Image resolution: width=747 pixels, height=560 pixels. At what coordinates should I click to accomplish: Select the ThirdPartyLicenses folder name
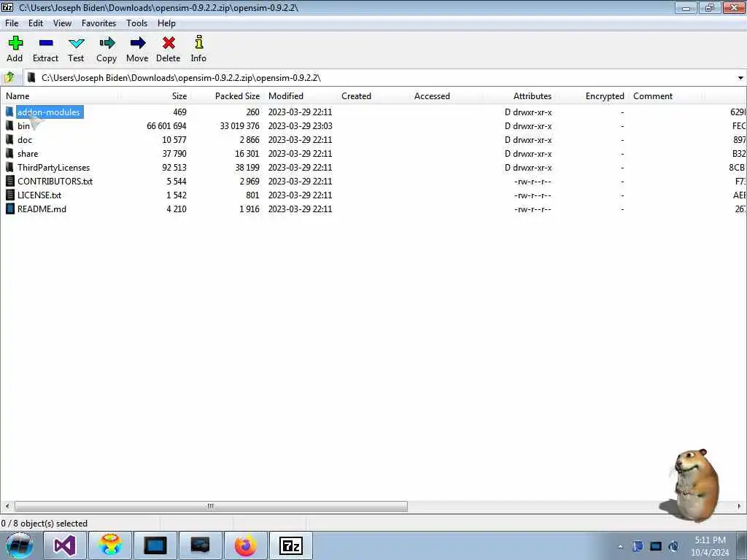pos(53,167)
